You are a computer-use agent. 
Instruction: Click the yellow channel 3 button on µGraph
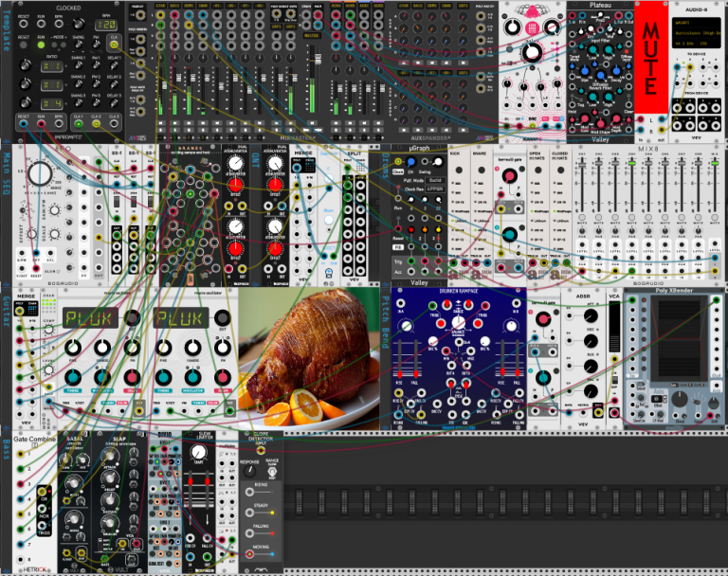pyautogui.click(x=438, y=230)
